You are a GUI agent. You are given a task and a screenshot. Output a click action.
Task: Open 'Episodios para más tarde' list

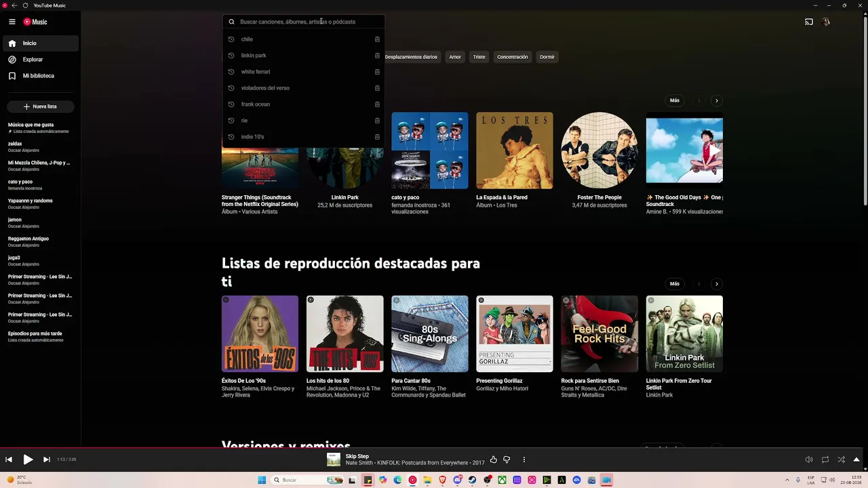coord(41,336)
